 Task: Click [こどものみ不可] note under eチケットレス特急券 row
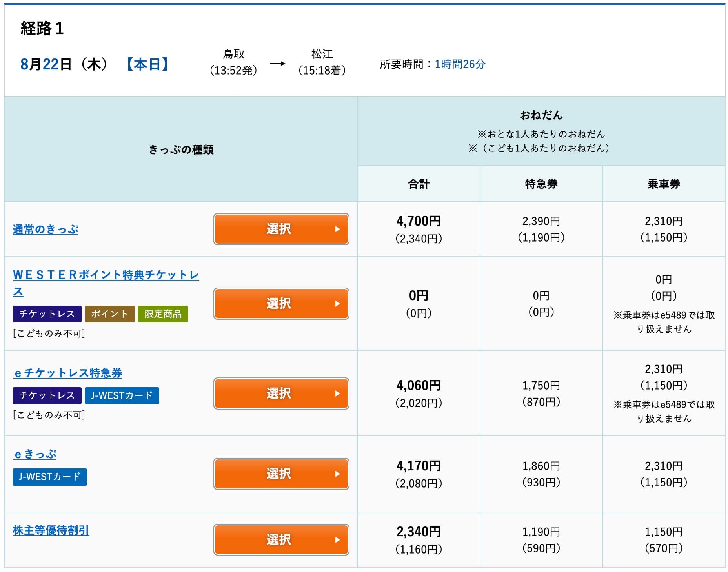tap(49, 415)
